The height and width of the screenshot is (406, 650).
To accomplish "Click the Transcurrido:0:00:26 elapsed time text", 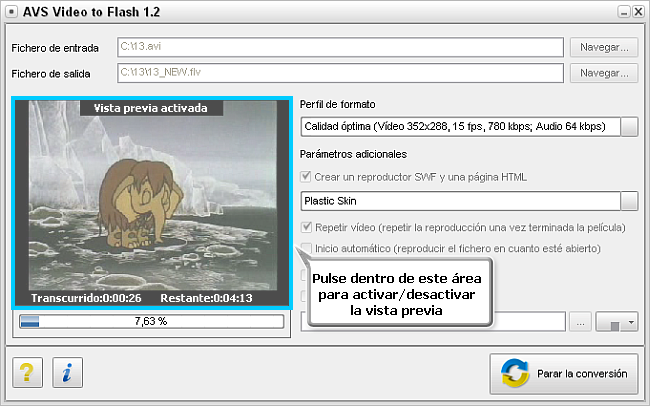I will pos(86,298).
